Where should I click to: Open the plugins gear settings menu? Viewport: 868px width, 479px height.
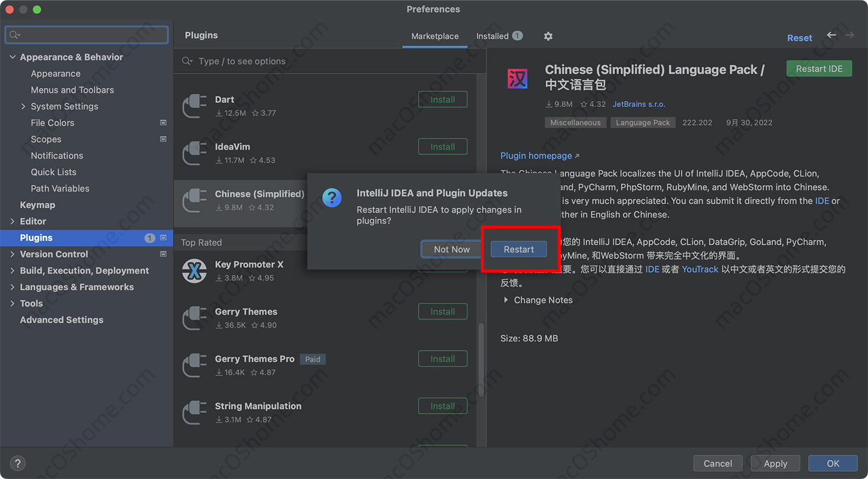pyautogui.click(x=548, y=36)
